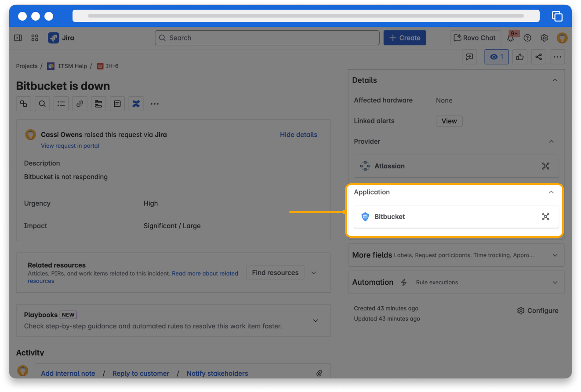Viewport: 581px width, 392px height.
Task: Click the Impact value Significant / Large
Action: 172,226
